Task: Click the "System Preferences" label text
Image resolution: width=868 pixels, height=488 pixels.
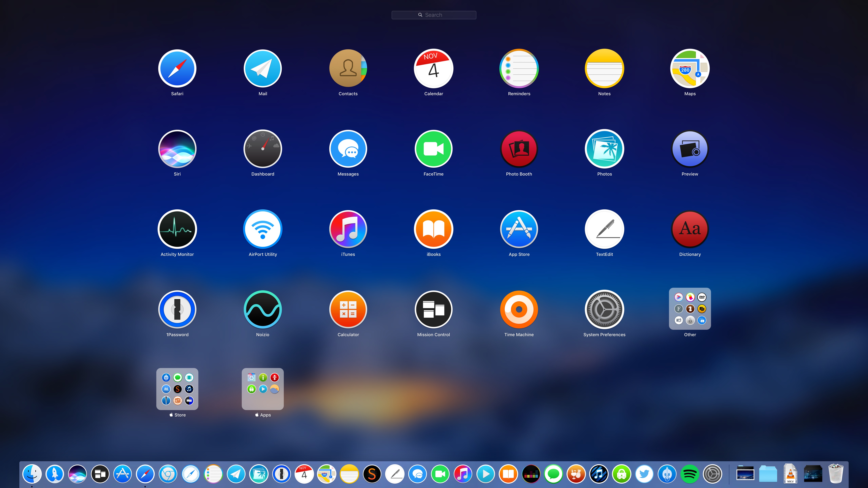Action: [605, 334]
